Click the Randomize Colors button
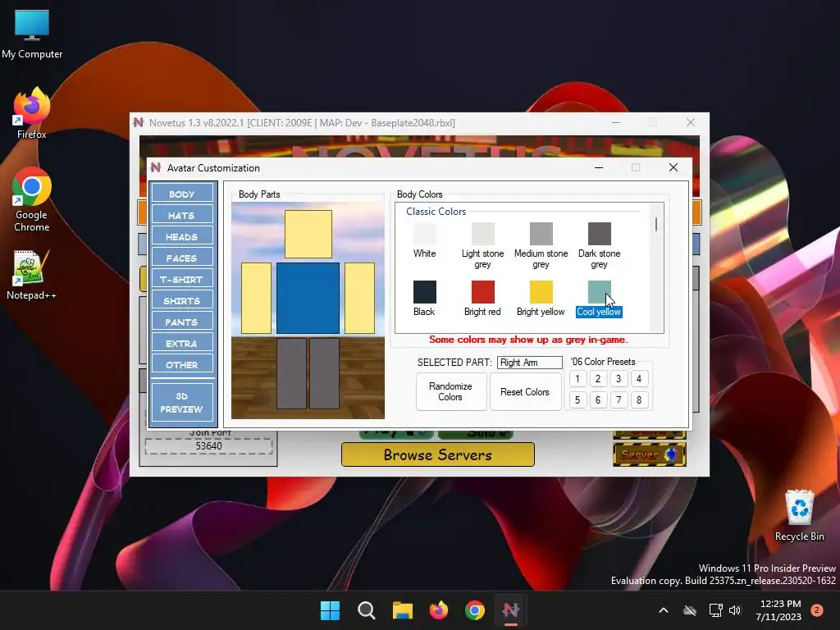Viewport: 840px width, 630px height. click(451, 391)
